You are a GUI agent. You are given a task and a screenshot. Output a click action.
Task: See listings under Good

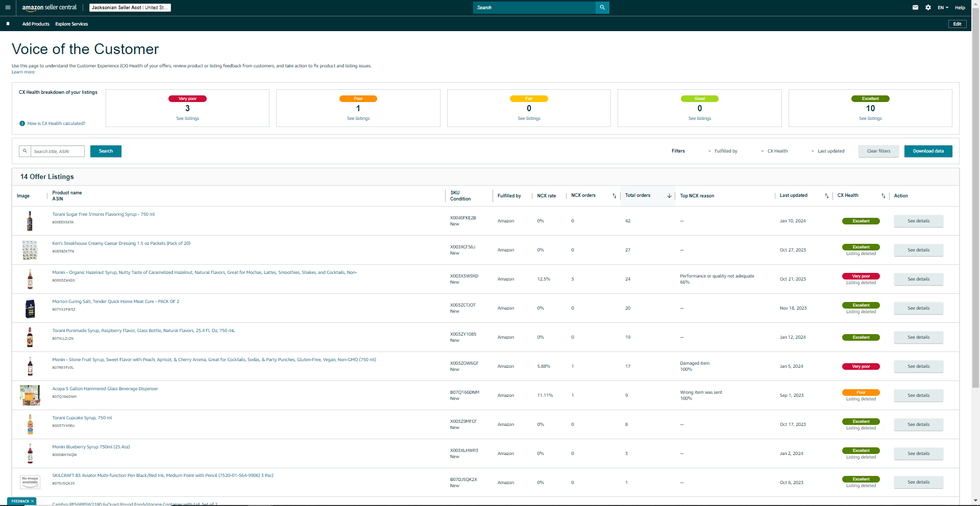[699, 118]
